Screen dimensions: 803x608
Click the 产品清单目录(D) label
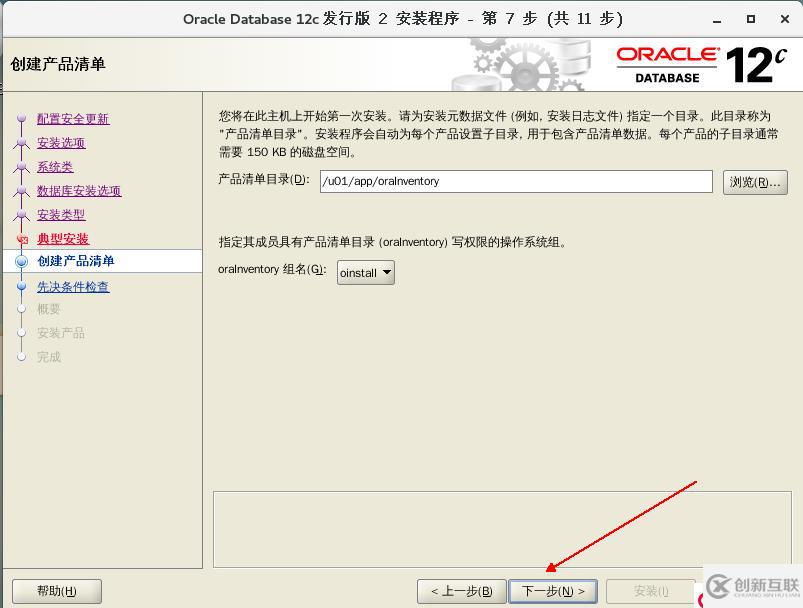click(264, 179)
